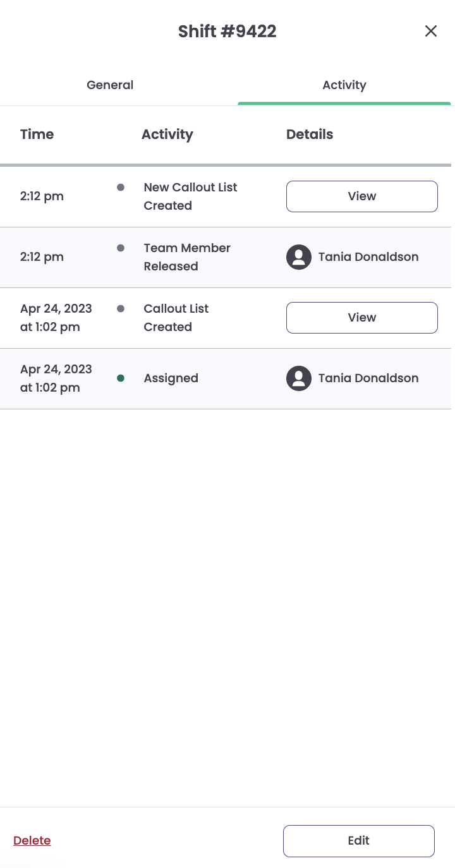Click the Details column header
Screen dimensions: 455x868
click(310, 135)
